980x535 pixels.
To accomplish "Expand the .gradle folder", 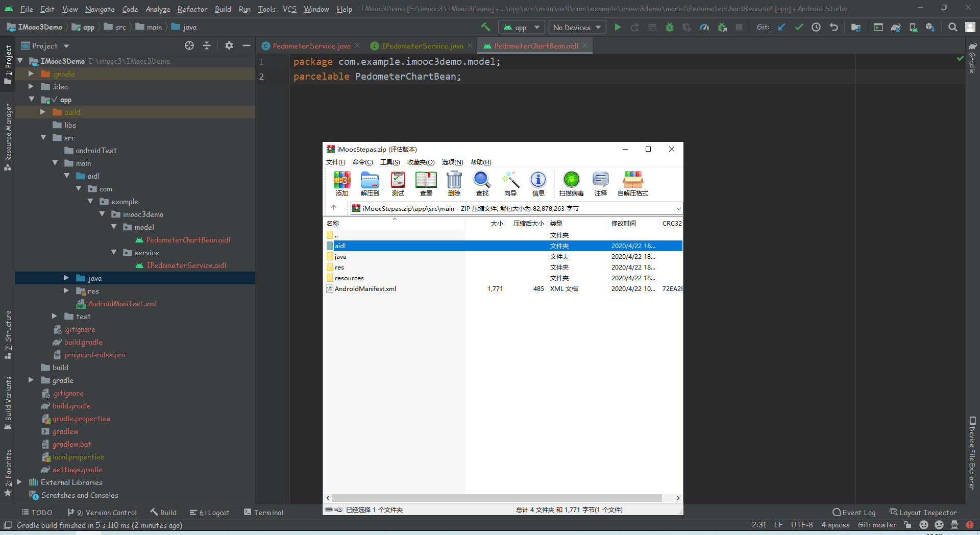I will coord(31,74).
